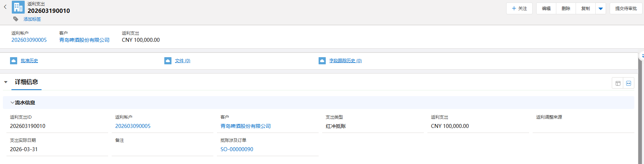
Task: Toggle the full-width expand layout icon
Action: 629,83
